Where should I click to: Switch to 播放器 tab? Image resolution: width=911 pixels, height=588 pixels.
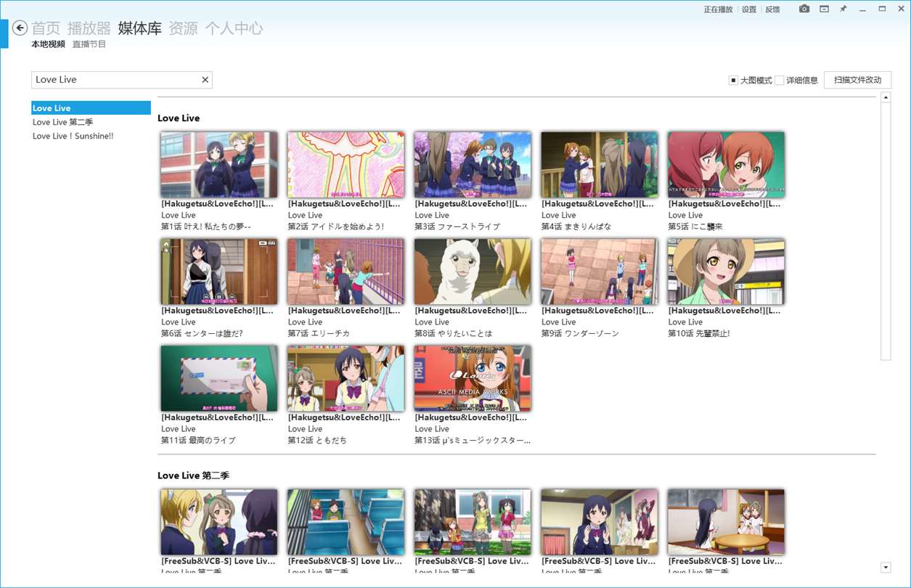89,28
